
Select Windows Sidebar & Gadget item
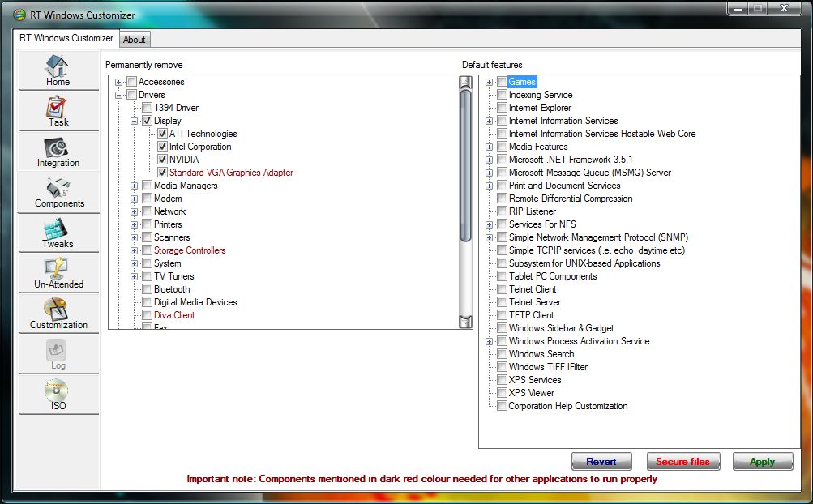coord(561,327)
